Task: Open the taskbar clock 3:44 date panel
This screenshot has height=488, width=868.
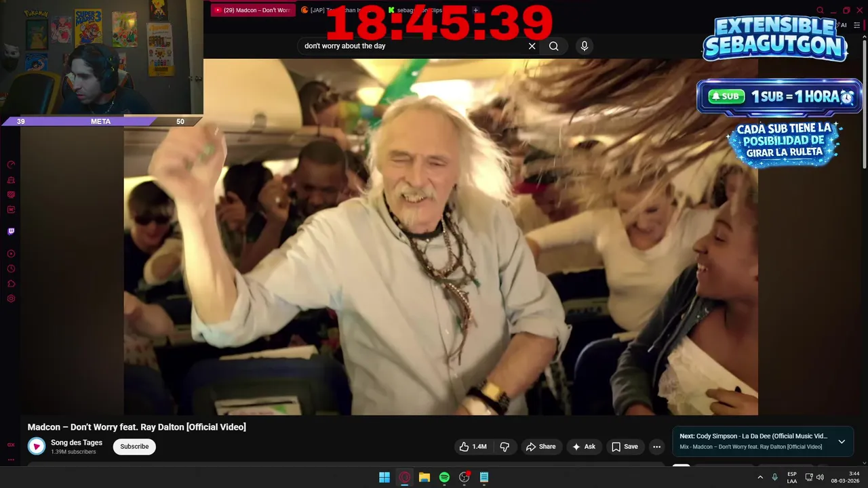Action: (x=846, y=477)
